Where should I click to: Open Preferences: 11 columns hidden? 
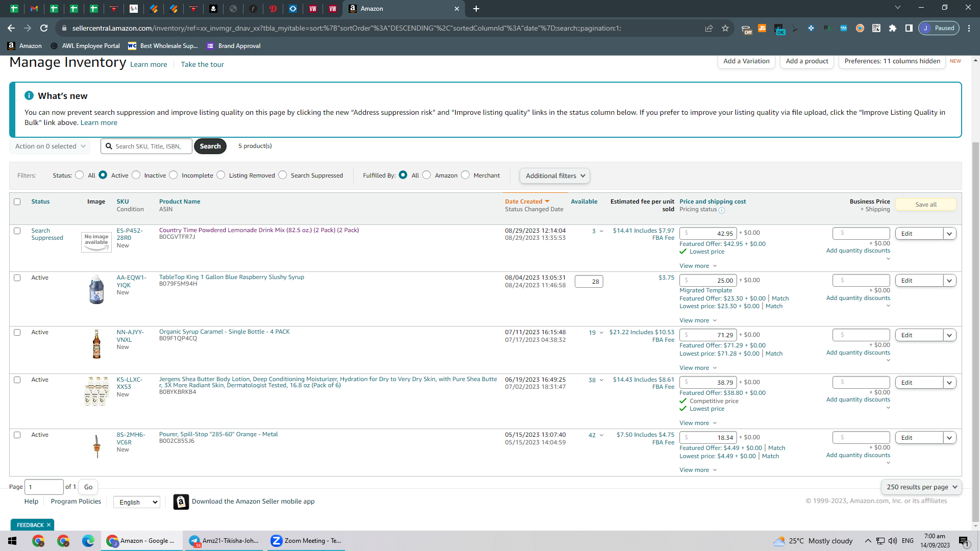[x=892, y=61]
